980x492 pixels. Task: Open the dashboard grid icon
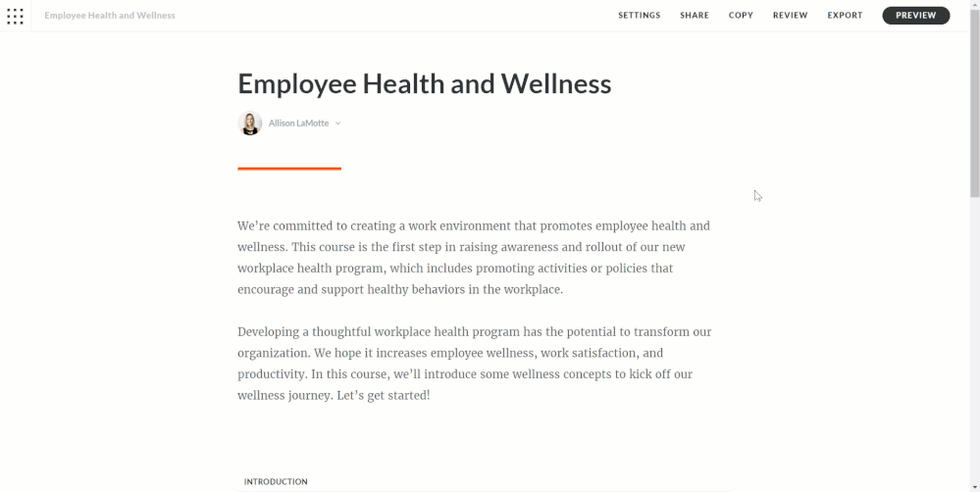tap(16, 16)
